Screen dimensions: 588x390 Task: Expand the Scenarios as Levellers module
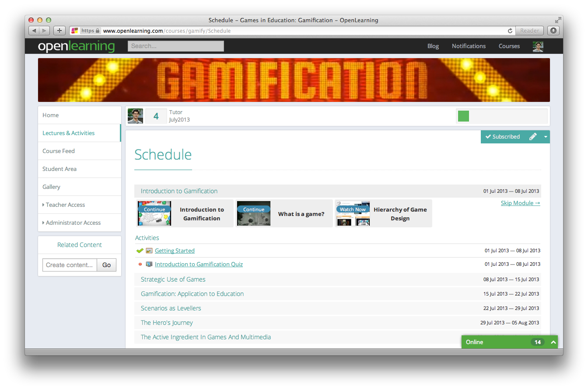tap(338, 308)
